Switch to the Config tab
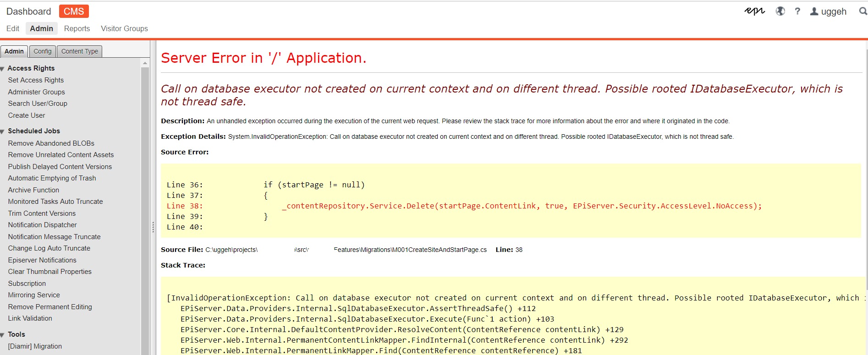 point(42,51)
